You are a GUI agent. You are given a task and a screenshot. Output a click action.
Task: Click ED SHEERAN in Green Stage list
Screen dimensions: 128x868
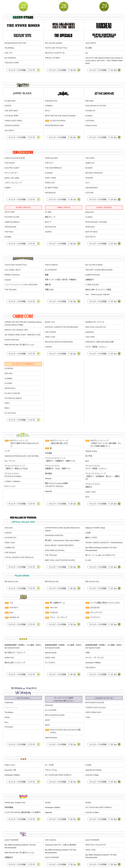pyautogui.click(x=10, y=58)
